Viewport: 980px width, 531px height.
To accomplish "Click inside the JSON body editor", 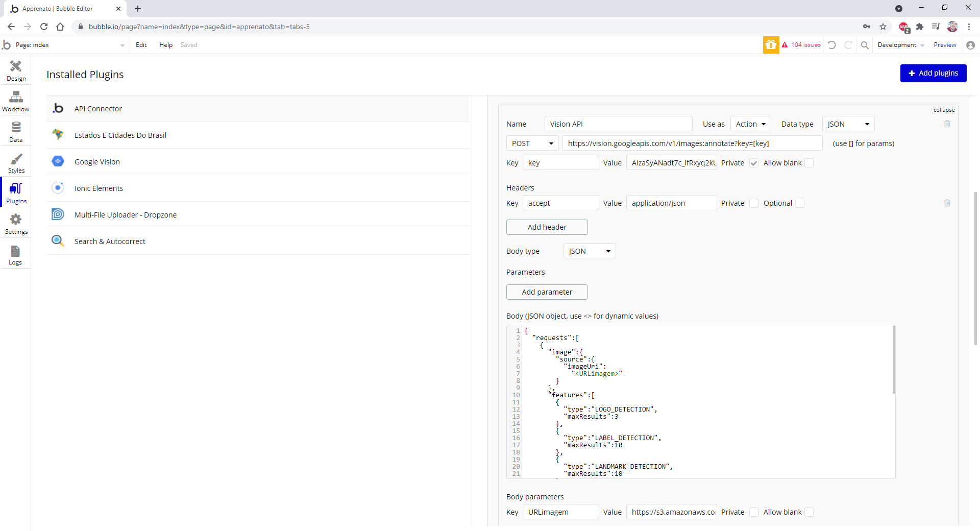I will click(x=707, y=402).
